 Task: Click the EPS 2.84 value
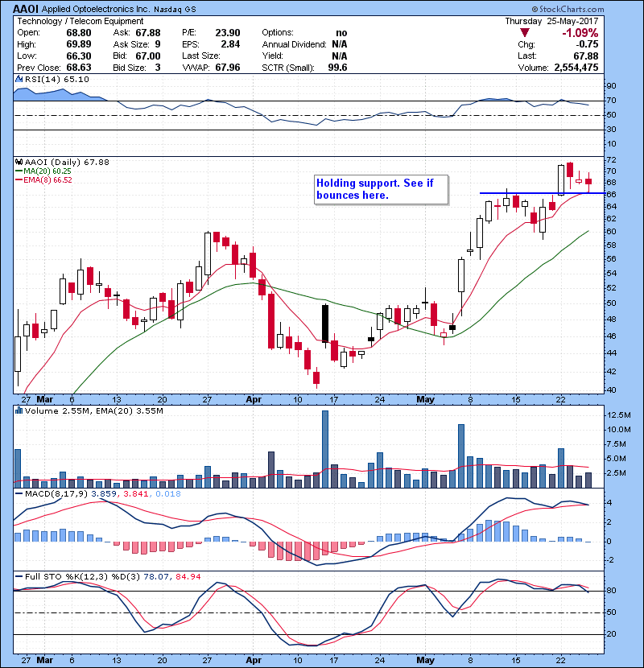coord(230,44)
